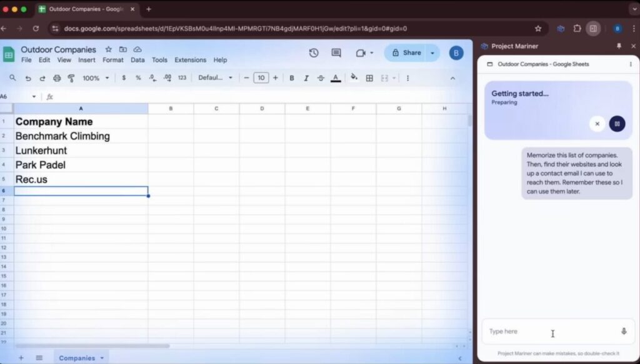Select column B header

point(171,109)
